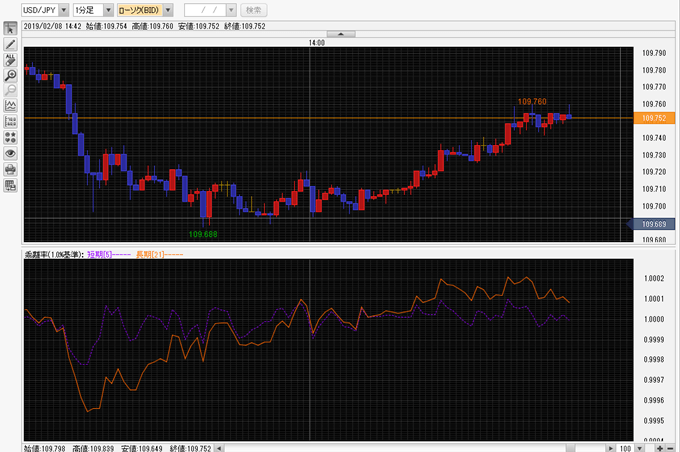Image resolution: width=680 pixels, height=452 pixels.
Task: Click the horizontal scrollbar right arrow
Action: (x=611, y=448)
